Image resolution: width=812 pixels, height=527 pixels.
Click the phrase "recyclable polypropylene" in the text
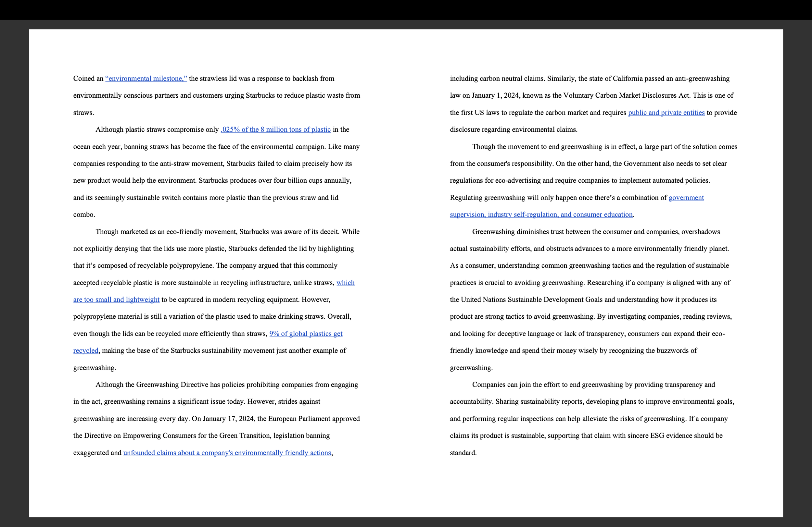coord(175,265)
